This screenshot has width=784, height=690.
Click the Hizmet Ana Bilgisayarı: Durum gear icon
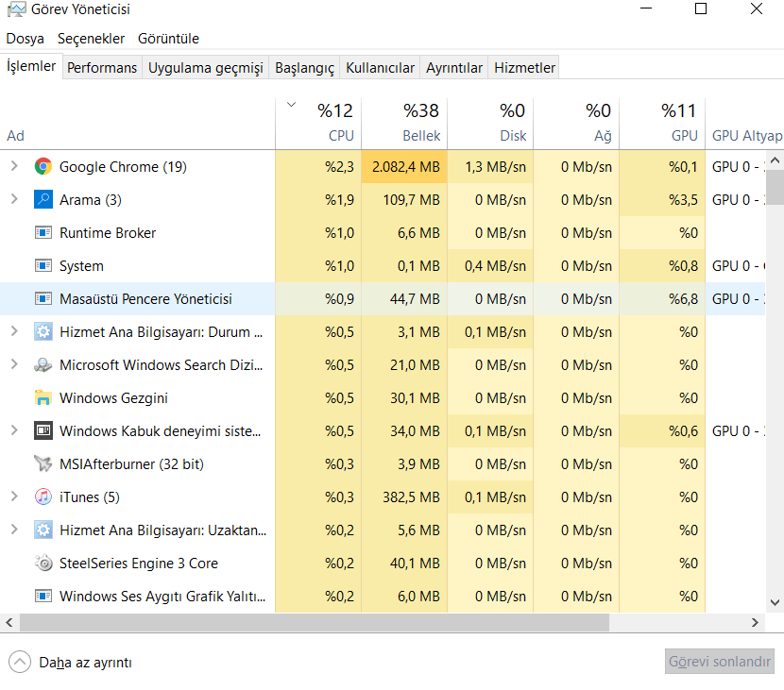click(x=43, y=332)
